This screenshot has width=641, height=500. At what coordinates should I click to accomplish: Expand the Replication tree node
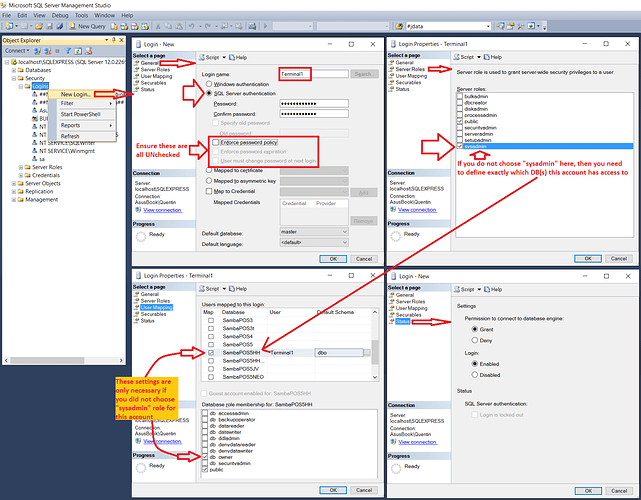coord(13,192)
